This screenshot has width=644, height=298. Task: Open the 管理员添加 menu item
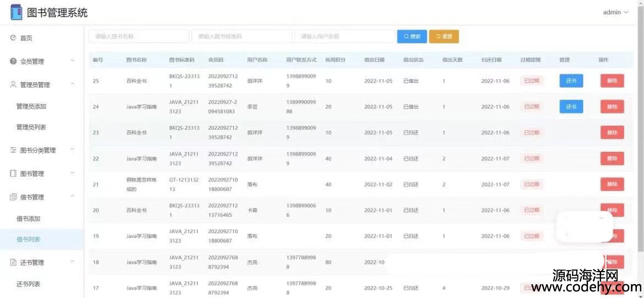pos(31,107)
